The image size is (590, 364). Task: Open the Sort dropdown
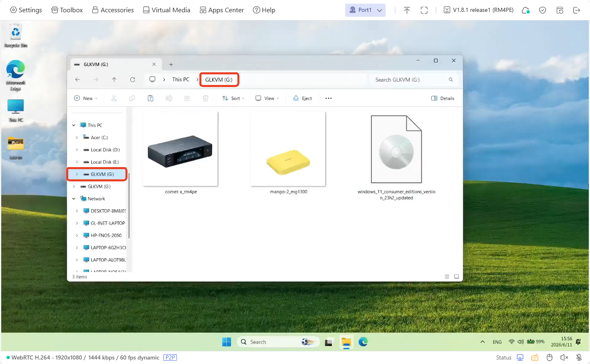(233, 98)
